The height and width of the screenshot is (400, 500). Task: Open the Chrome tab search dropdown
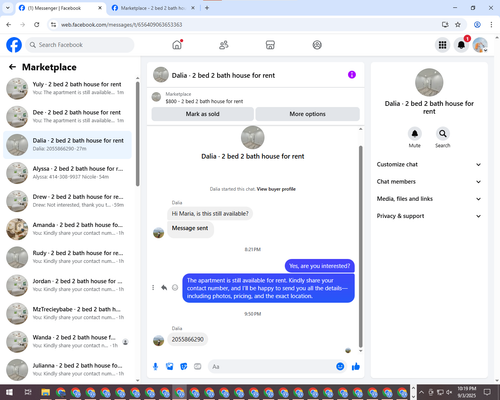[8, 8]
